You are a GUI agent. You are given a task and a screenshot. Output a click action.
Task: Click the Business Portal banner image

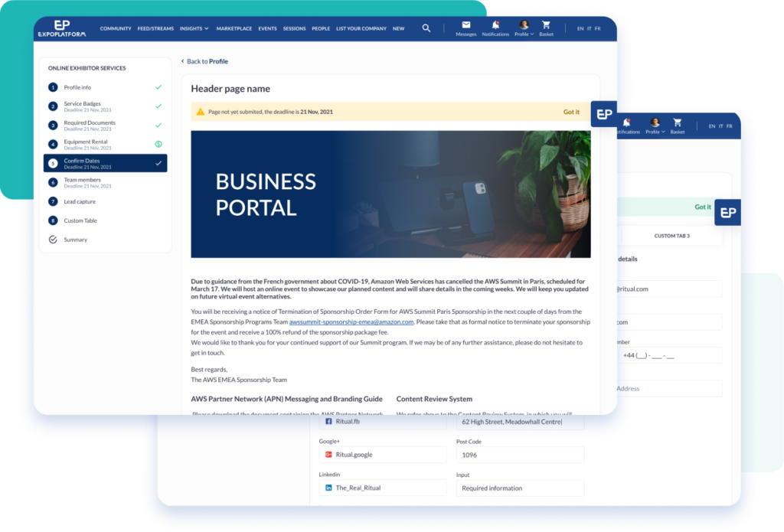tap(390, 194)
